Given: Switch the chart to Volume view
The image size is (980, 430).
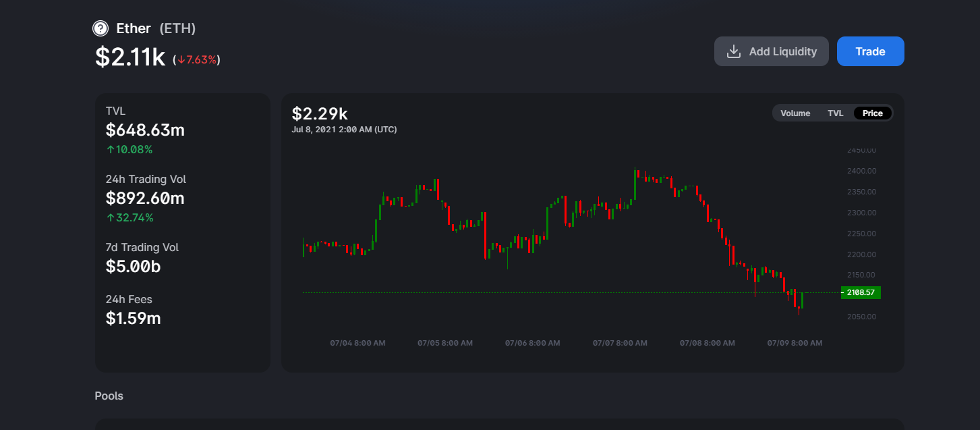Looking at the screenshot, I should point(795,113).
